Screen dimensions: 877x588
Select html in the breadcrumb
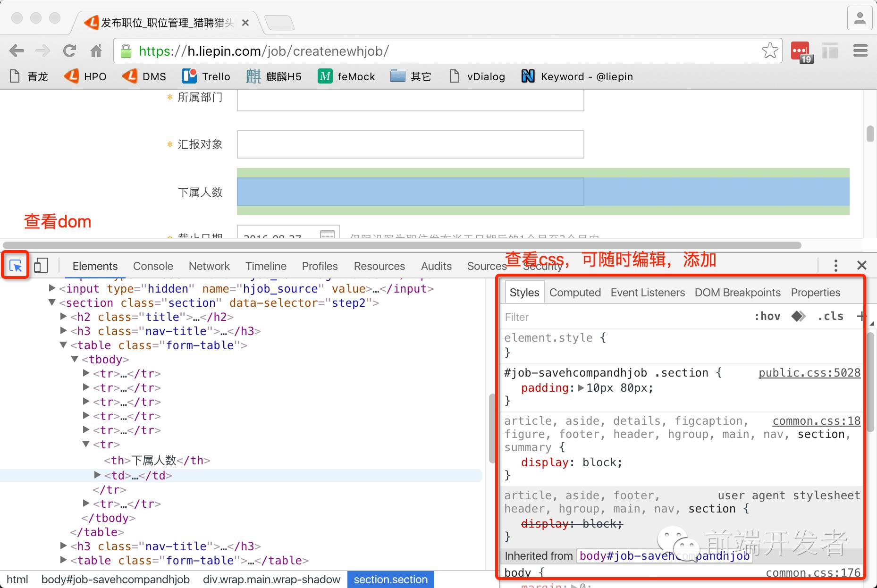coord(17,580)
